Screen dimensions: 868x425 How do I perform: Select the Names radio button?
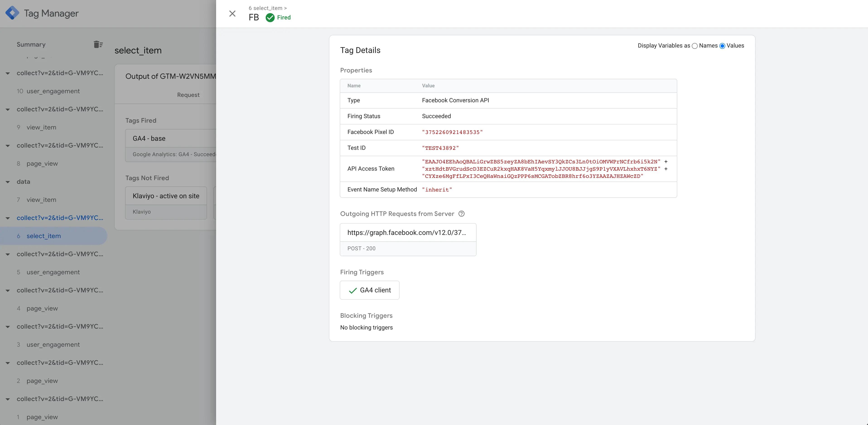[x=694, y=46]
